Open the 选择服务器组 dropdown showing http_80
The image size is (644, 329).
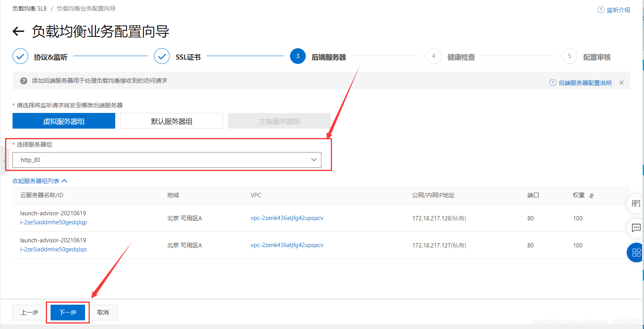(x=167, y=160)
